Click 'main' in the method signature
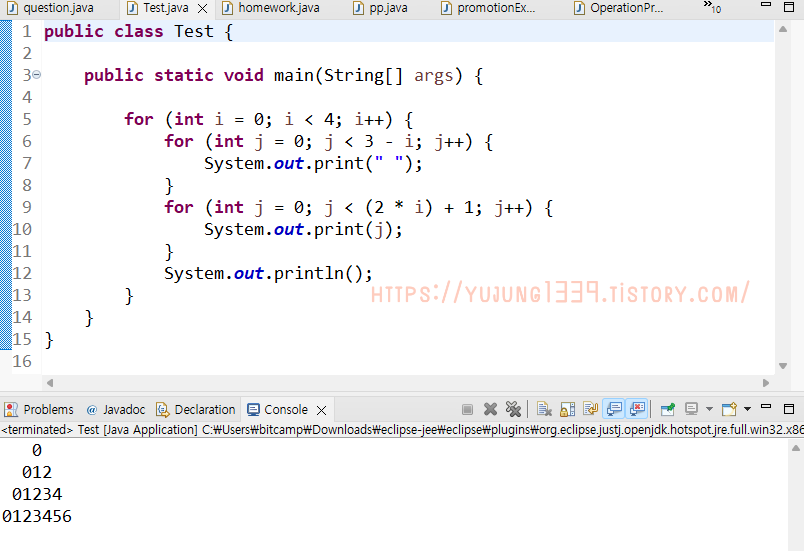 point(294,75)
